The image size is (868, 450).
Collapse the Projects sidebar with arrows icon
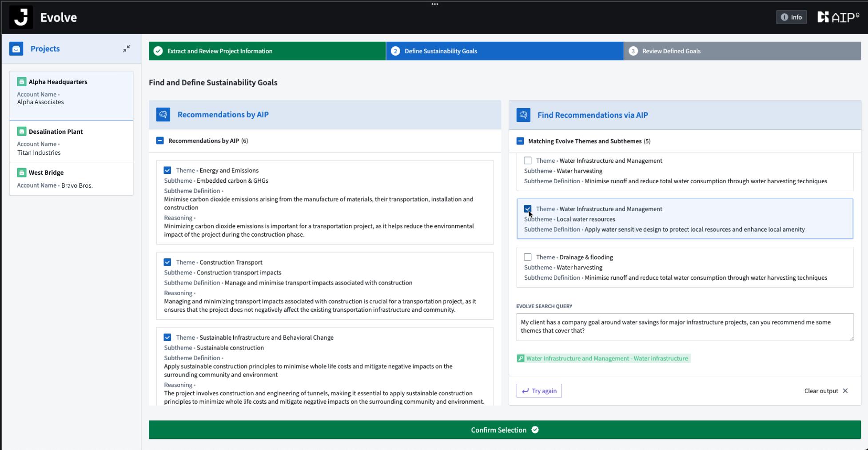click(127, 48)
